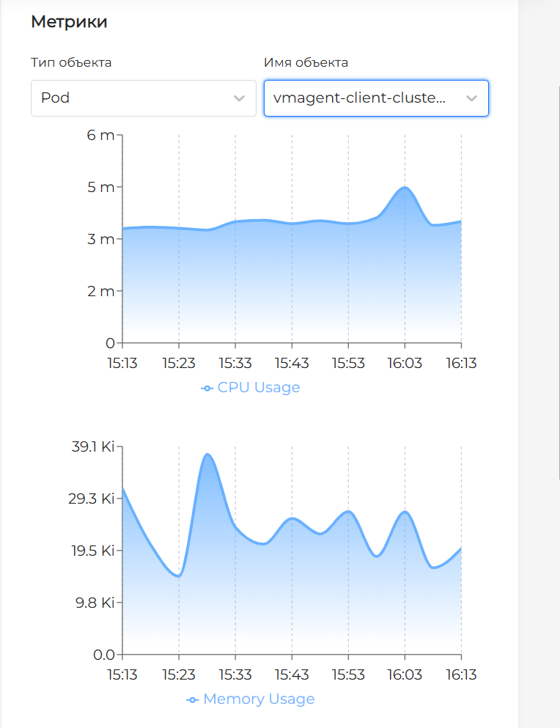Image resolution: width=560 pixels, height=728 pixels.
Task: Click the 15:43 axis label on the CPU chart
Action: point(292,363)
